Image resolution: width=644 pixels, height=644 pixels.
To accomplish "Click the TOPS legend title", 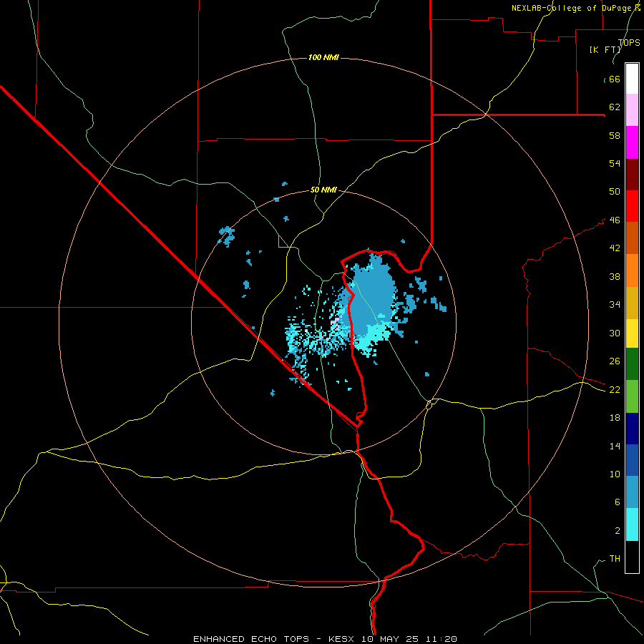I will 629,42.
